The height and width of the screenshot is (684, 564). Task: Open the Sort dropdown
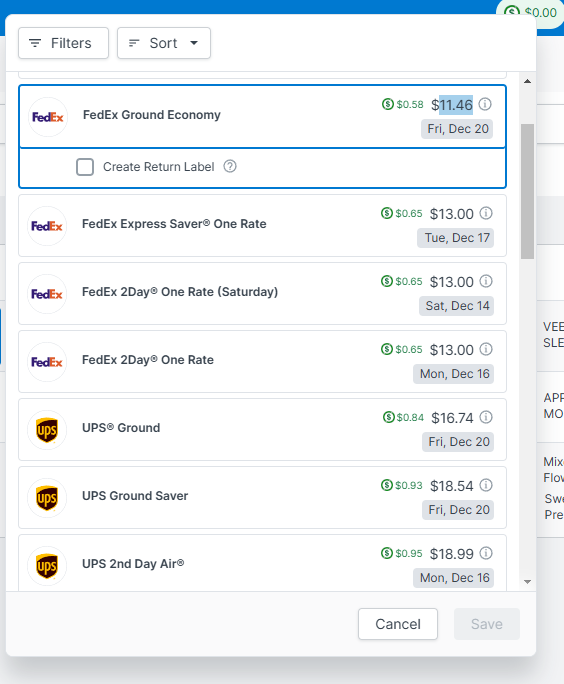coord(164,43)
